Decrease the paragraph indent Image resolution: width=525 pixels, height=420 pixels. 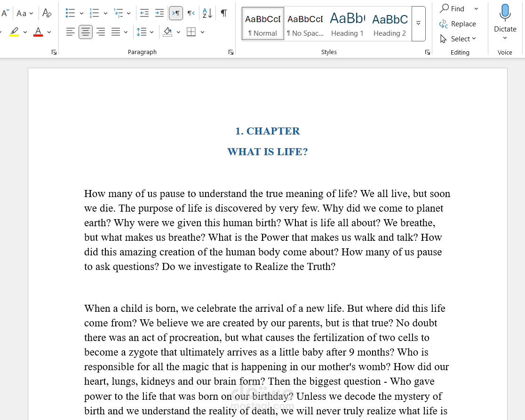coord(144,13)
